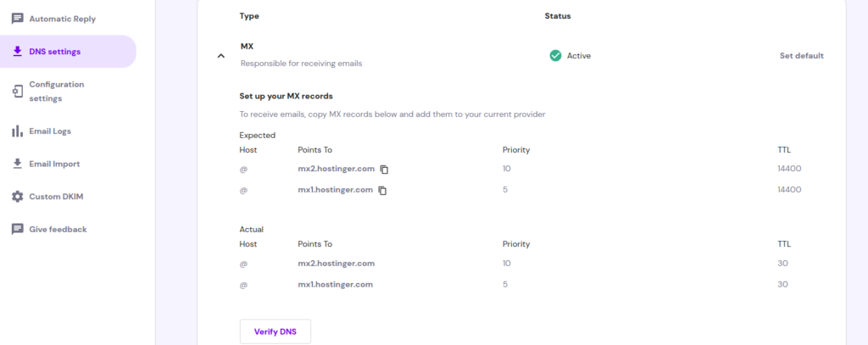Click the Configuration settings device icon
Viewport: 868px width, 345px height.
click(18, 92)
